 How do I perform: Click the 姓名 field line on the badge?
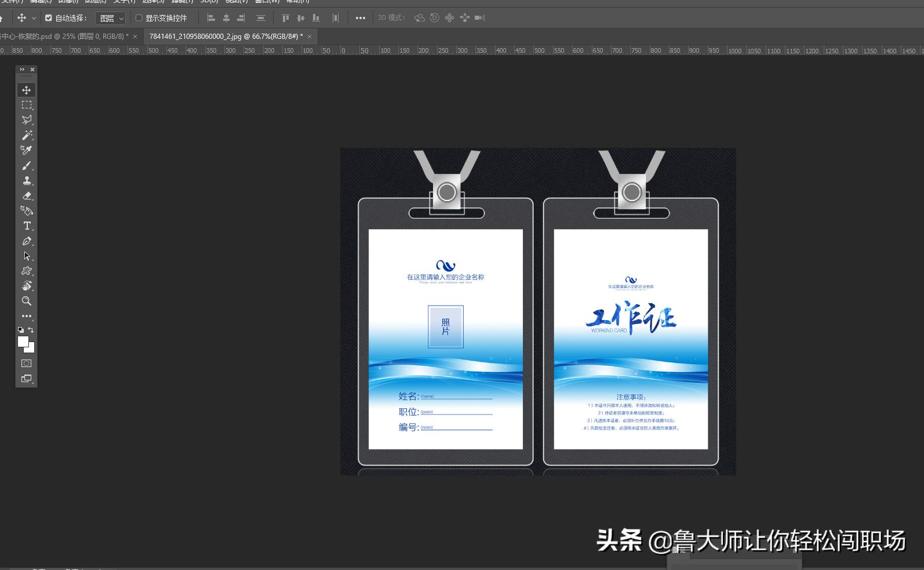click(456, 397)
